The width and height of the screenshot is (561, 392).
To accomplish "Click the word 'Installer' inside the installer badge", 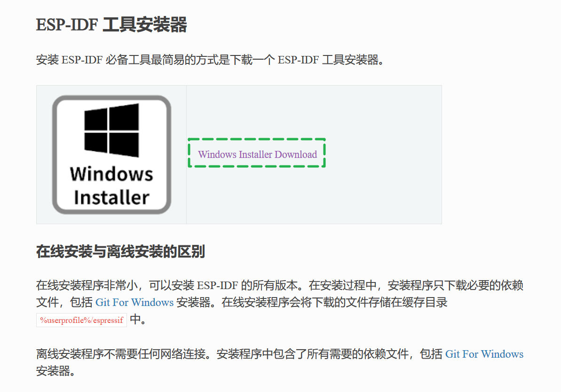I will (x=111, y=197).
